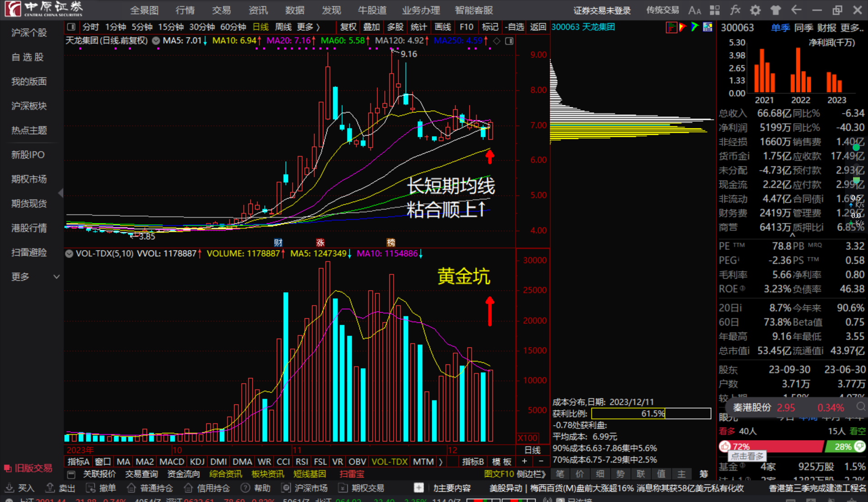The height and width of the screenshot is (502, 868).
Task: Select the 单季 quarterly view
Action: [x=780, y=28]
